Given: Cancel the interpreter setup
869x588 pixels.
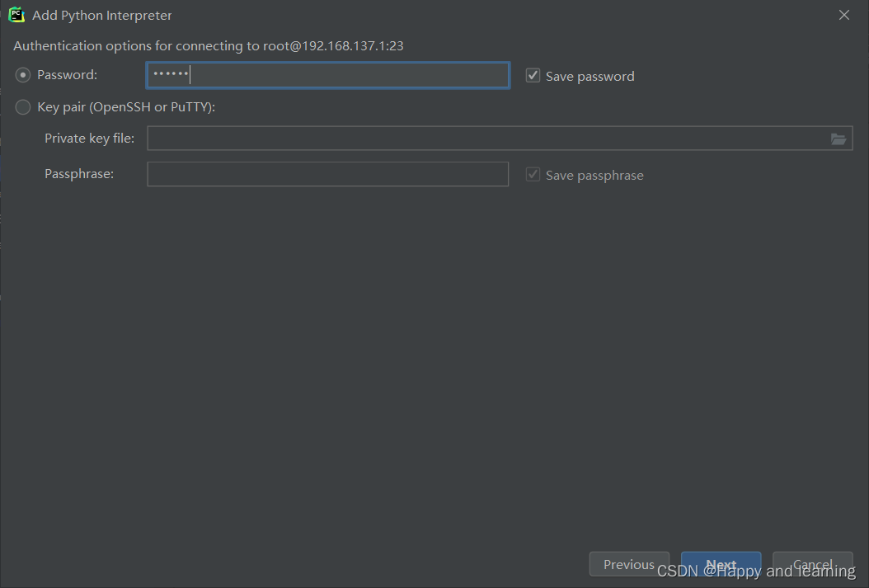Looking at the screenshot, I should [x=812, y=564].
